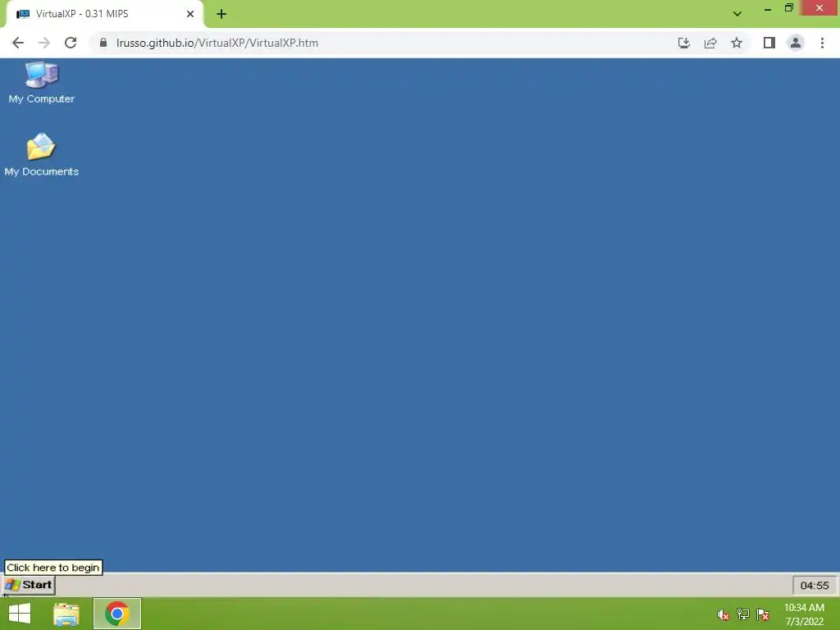The image size is (840, 630).
Task: Share this page using the share icon
Action: point(710,43)
